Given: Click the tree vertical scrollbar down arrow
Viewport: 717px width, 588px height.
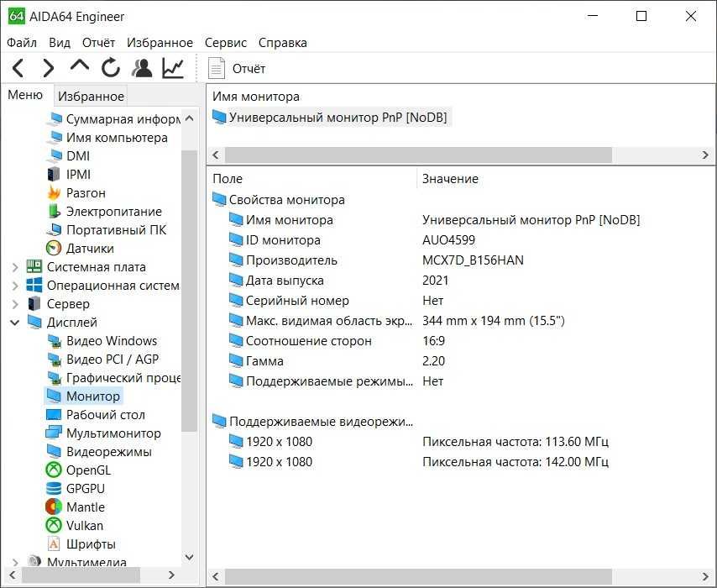Looking at the screenshot, I should (189, 558).
